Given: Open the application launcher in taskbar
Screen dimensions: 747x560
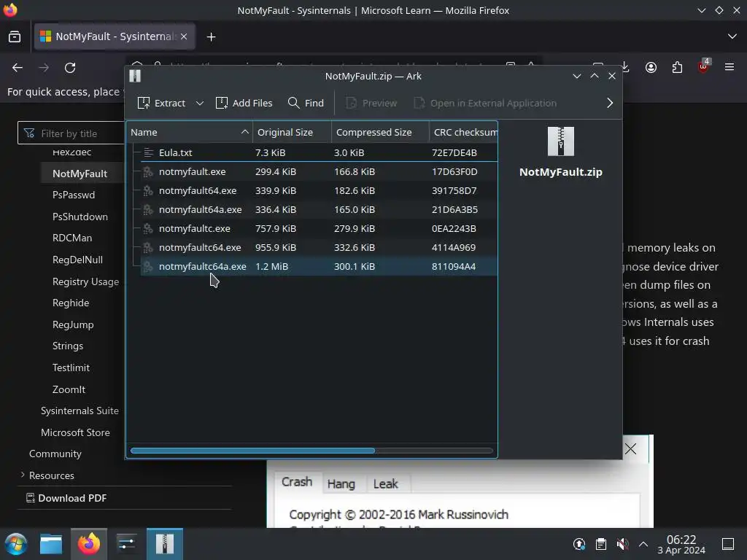Looking at the screenshot, I should 16,544.
